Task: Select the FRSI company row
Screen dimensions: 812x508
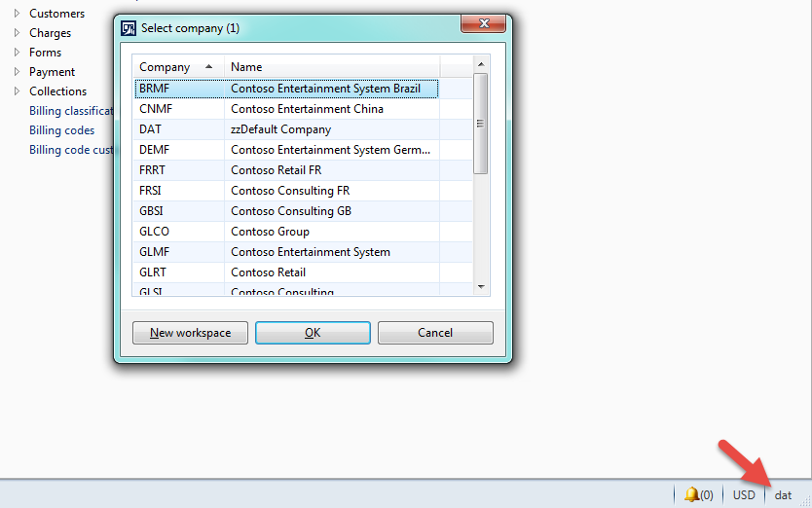Action: coord(303,191)
